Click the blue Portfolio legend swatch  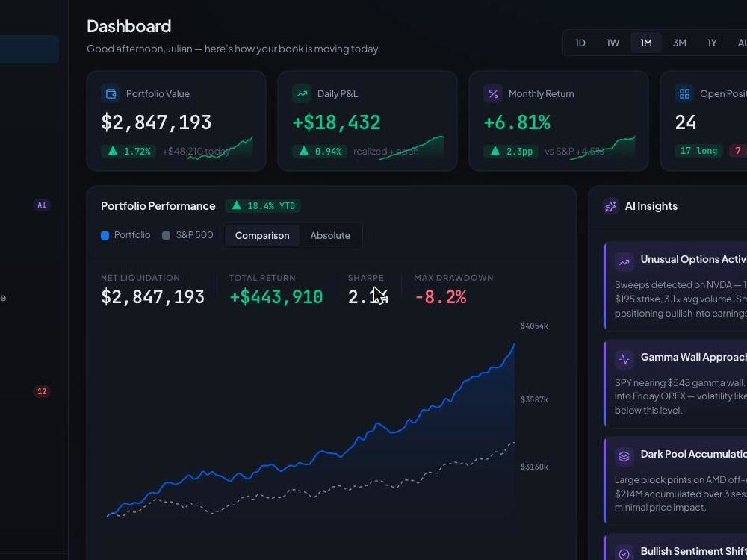[105, 235]
